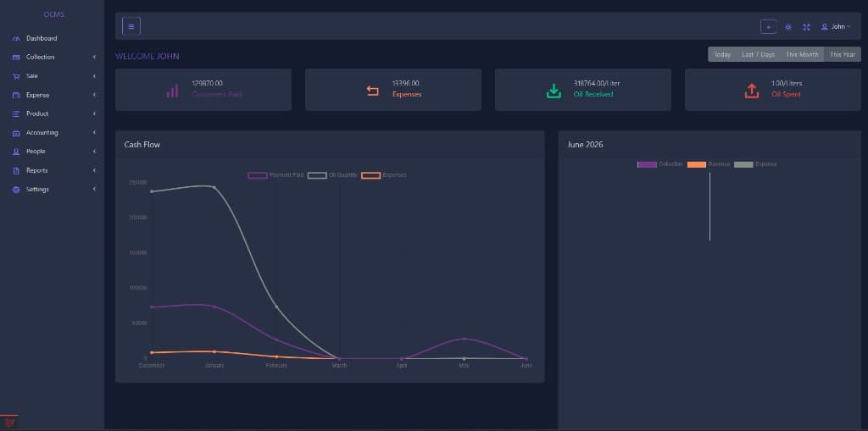This screenshot has width=868, height=431.
Task: Click the hamburger menu toggle button
Action: point(131,26)
